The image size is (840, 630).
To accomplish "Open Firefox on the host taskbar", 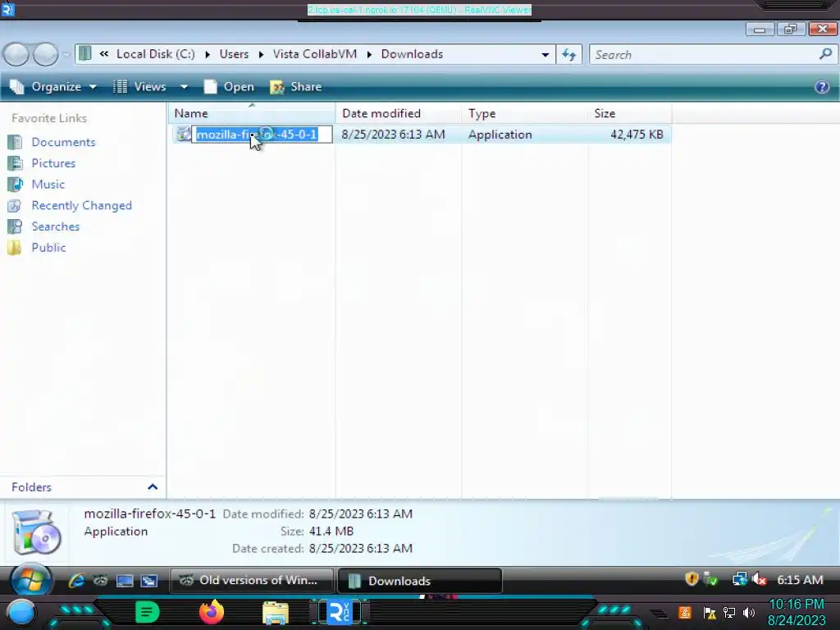I will coord(212,612).
